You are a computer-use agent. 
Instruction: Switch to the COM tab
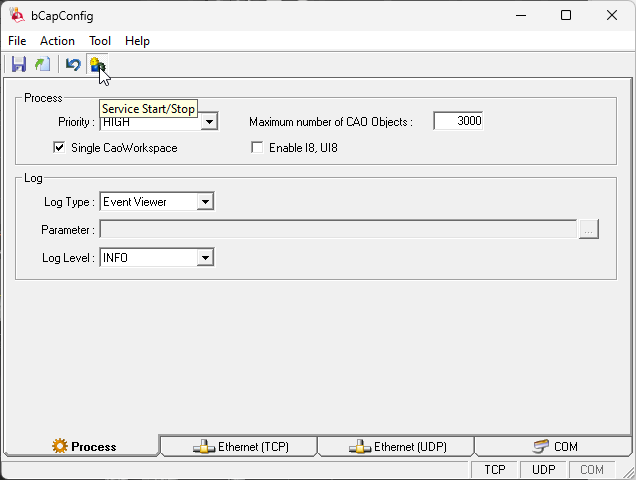click(x=554, y=447)
